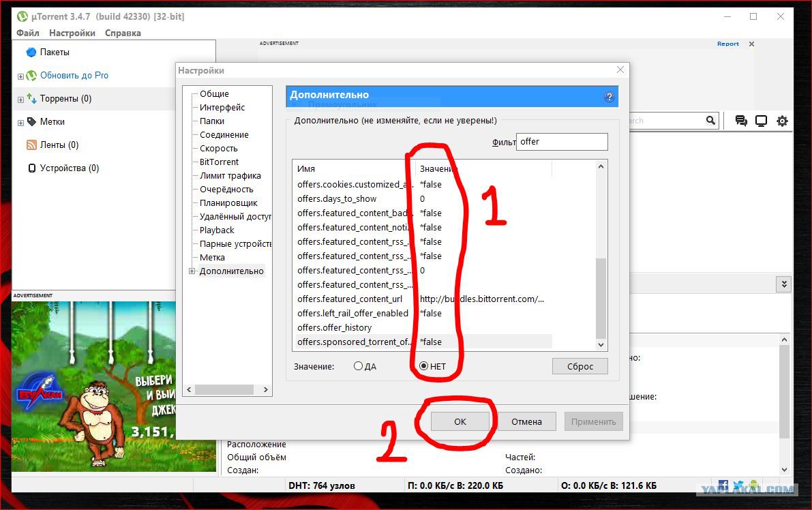Image resolution: width=812 pixels, height=510 pixels.
Task: Open the Файл menu
Action: [28, 33]
